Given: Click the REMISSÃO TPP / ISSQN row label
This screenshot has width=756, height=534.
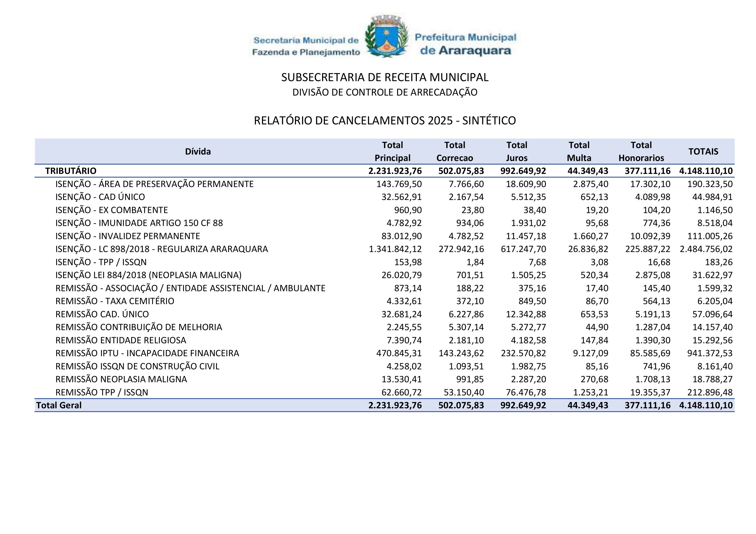Looking at the screenshot, I should coord(102,392).
